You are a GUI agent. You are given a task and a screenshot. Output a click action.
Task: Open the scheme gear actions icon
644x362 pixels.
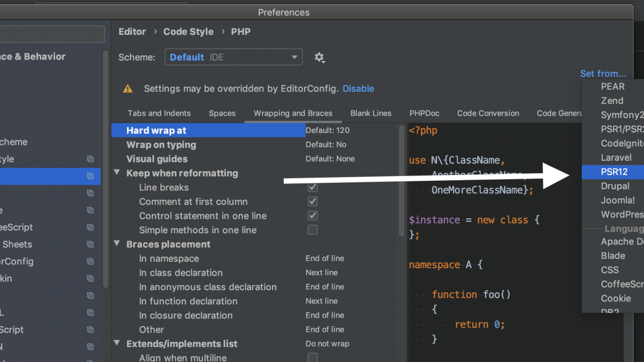pos(319,57)
